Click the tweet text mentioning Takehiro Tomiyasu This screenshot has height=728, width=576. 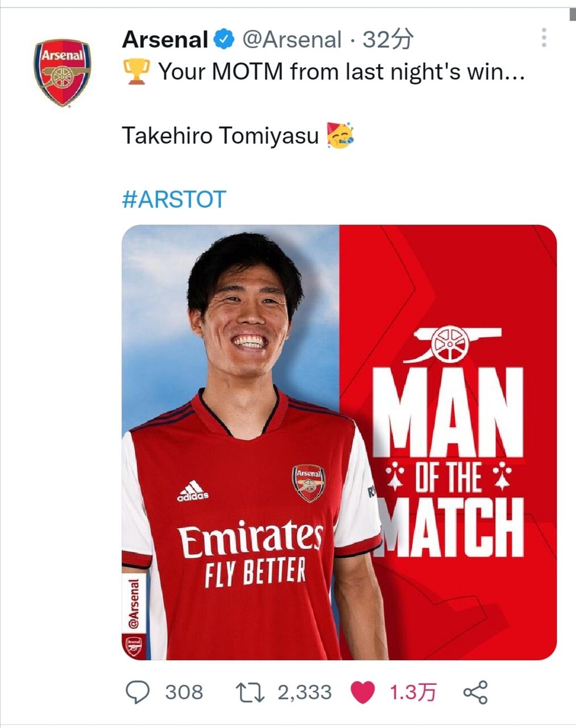click(220, 136)
